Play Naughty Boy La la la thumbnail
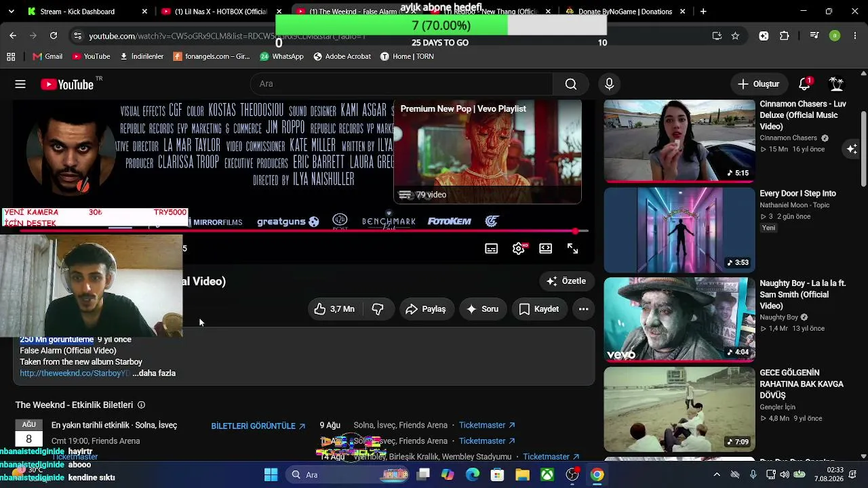The height and width of the screenshot is (488, 868). click(x=679, y=319)
